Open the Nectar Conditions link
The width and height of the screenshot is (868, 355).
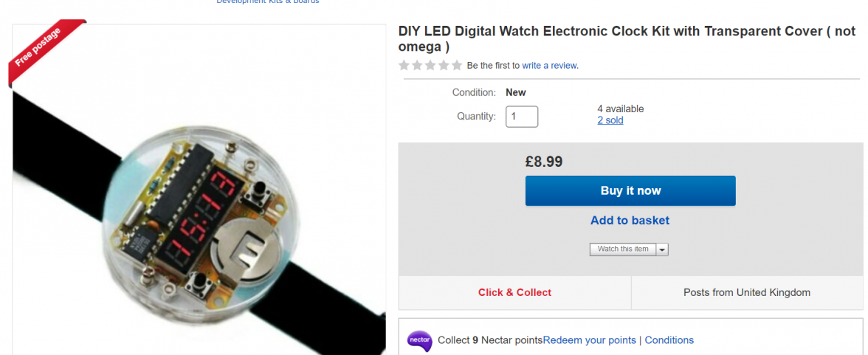coord(669,340)
